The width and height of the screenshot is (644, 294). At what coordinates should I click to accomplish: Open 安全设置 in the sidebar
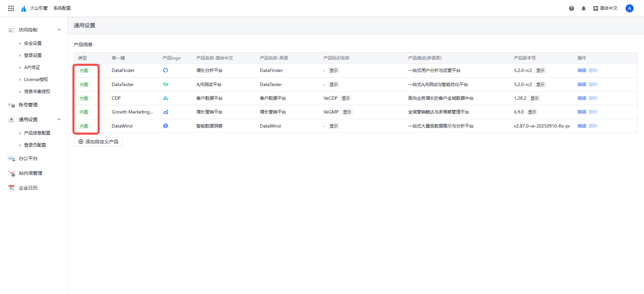(x=33, y=43)
